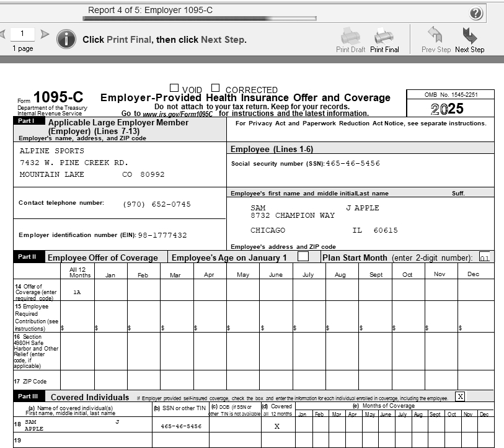Click the page number input field
This screenshot has height=448, width=504.
[23, 34]
